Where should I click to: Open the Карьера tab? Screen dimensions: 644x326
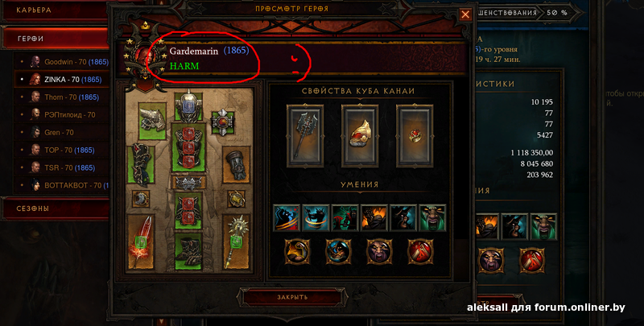[x=53, y=10]
